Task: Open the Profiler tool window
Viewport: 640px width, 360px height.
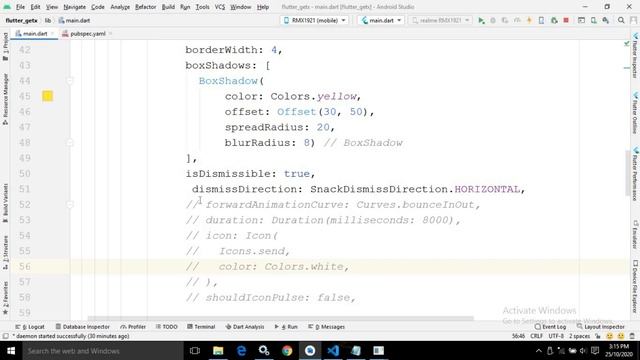Action: pos(133,327)
